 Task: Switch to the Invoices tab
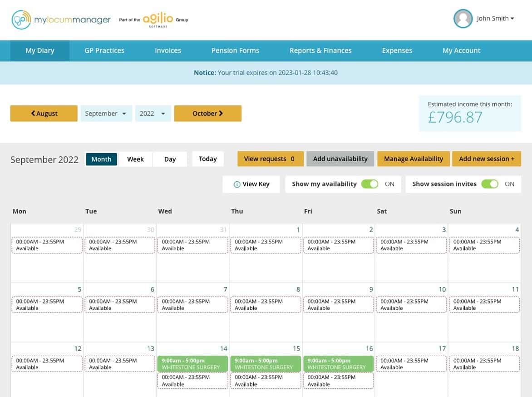coord(167,50)
